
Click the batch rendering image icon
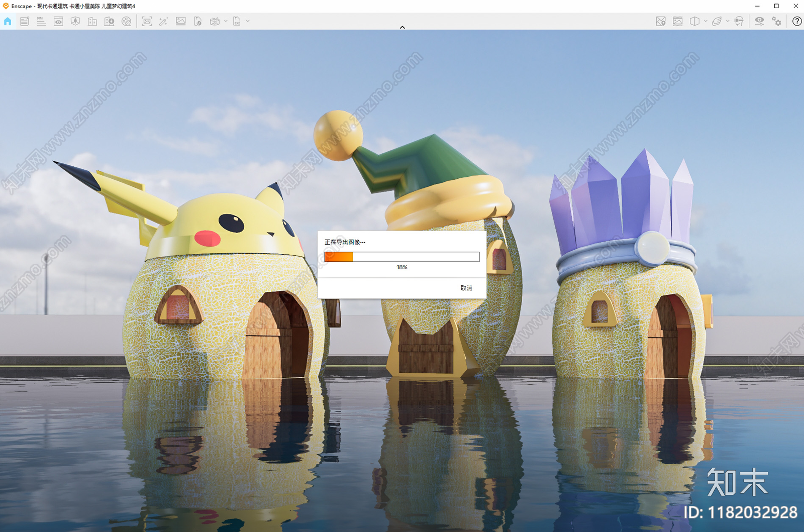(x=181, y=21)
